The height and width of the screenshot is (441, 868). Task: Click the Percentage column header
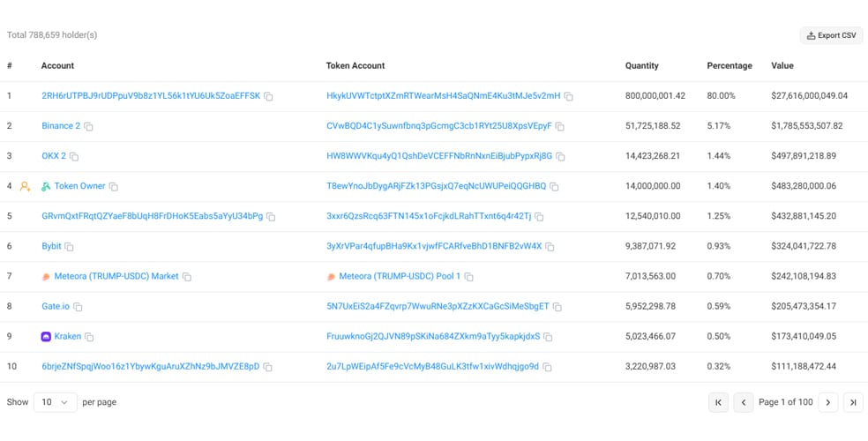[x=730, y=66]
